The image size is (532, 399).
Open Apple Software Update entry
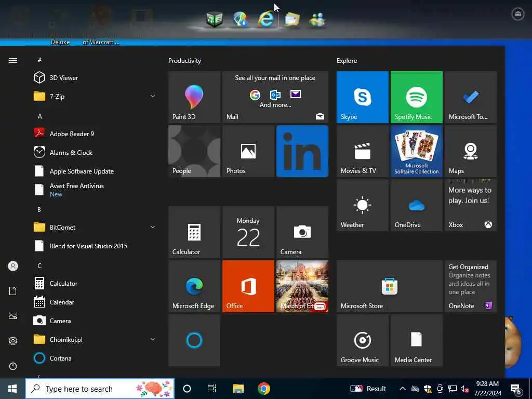95,171
